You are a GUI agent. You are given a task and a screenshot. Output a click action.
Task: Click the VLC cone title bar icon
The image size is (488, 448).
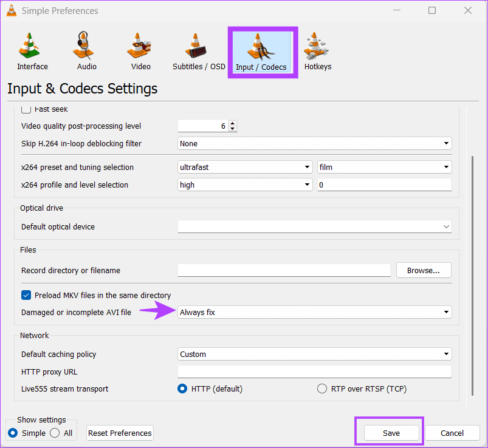click(12, 10)
